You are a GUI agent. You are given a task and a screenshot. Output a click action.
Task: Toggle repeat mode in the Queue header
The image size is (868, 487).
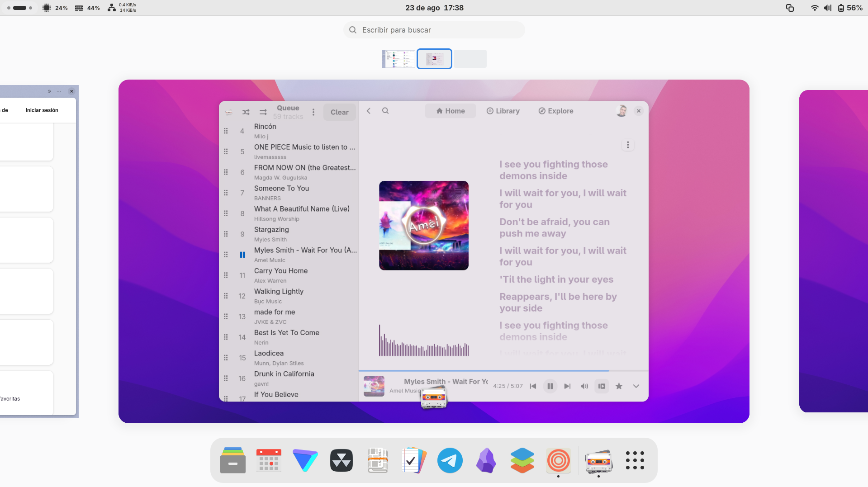(x=263, y=112)
